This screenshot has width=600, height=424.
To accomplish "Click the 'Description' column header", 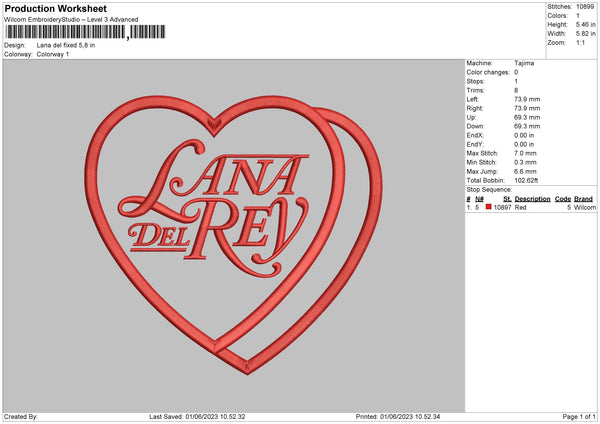I will pos(532,199).
